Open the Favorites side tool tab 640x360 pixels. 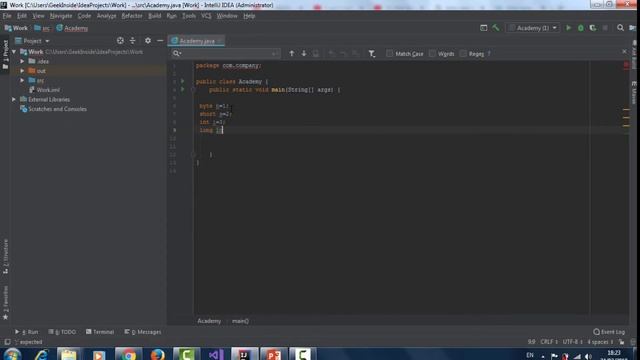(5, 302)
